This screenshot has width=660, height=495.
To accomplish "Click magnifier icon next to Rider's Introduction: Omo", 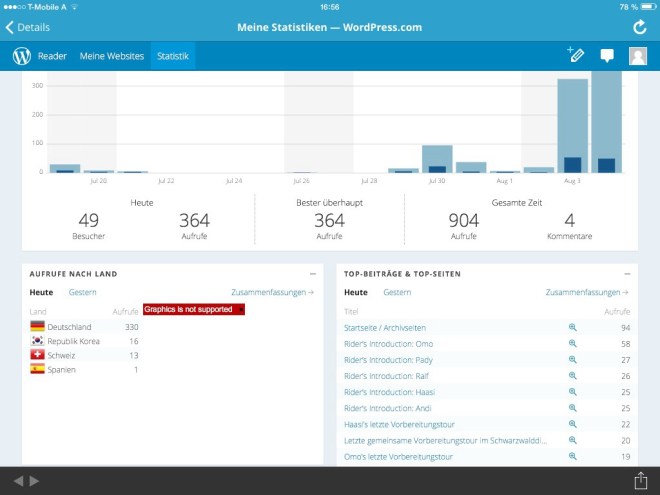I will pos(573,343).
